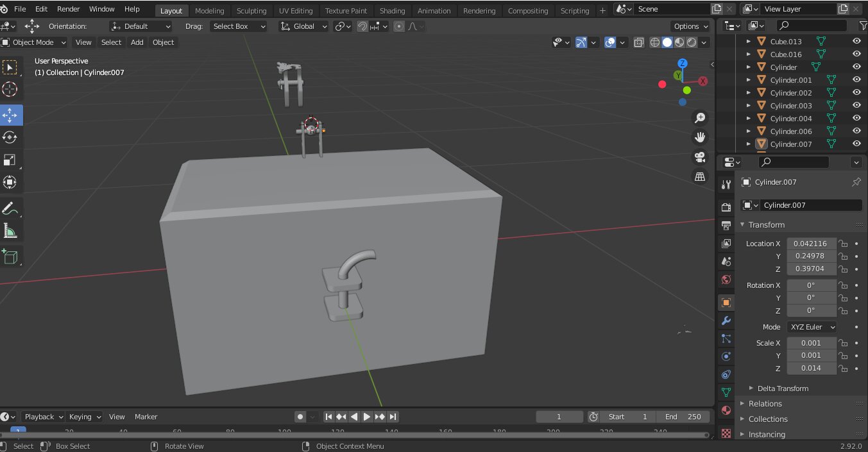Open the Physics properties tab

click(726, 356)
